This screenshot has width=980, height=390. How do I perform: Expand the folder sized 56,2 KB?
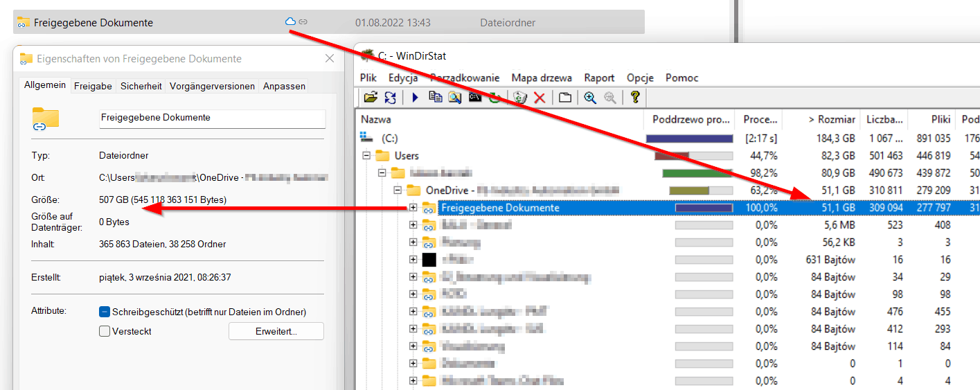pyautogui.click(x=413, y=242)
